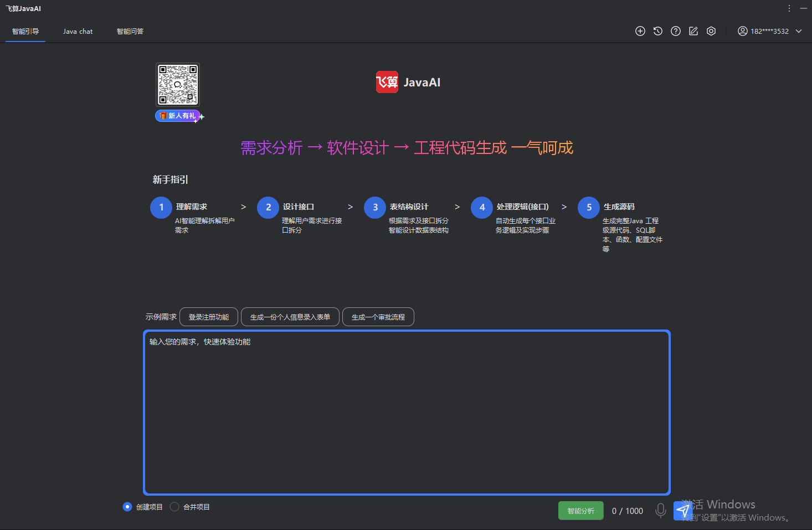Viewport: 812px width, 530px height.
Task: Click the account number 182****3532
Action: 769,32
